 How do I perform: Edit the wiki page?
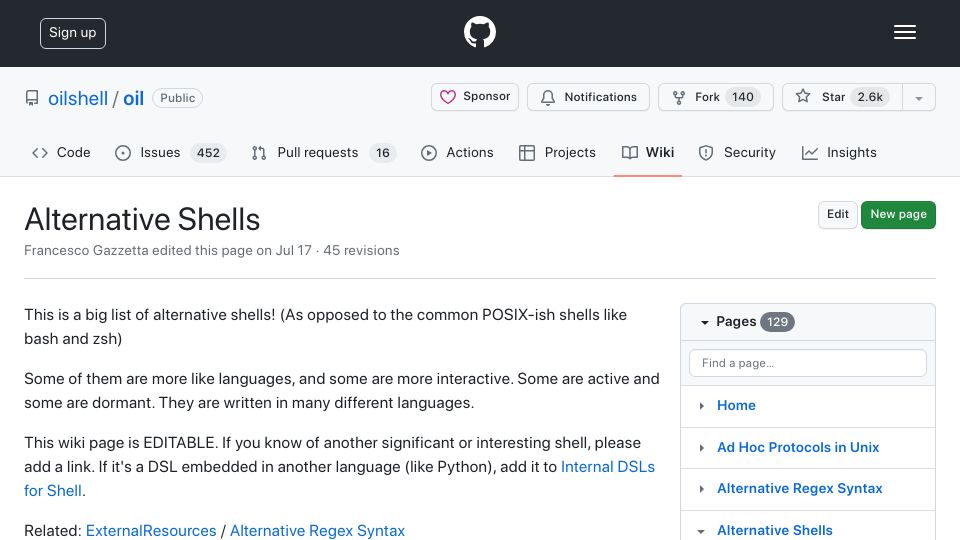838,214
